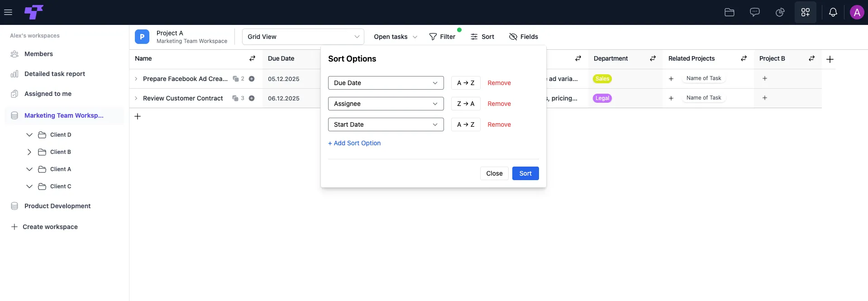The height and width of the screenshot is (301, 868).
Task: Expand the Prepare Facebook Ad task row
Action: (136, 79)
